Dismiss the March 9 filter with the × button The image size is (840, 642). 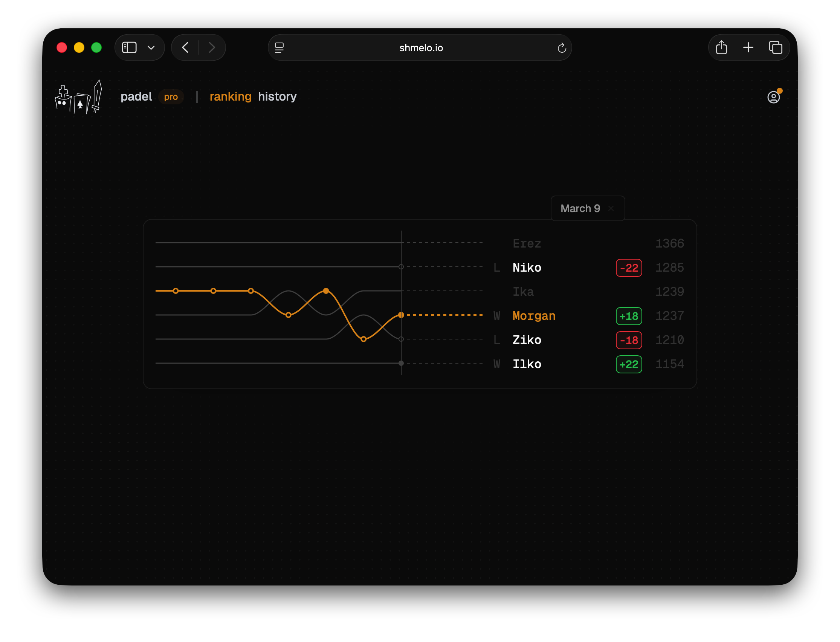click(611, 208)
